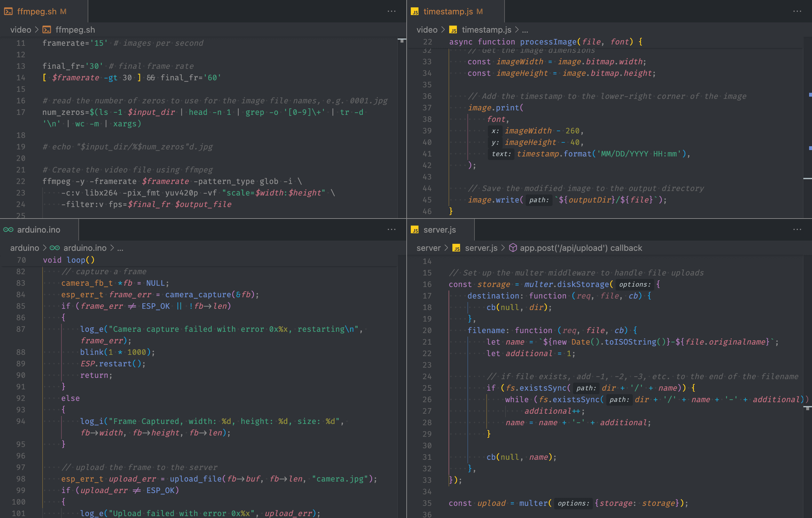This screenshot has width=812, height=518.
Task: Select the server.js editor tab
Action: pyautogui.click(x=439, y=230)
